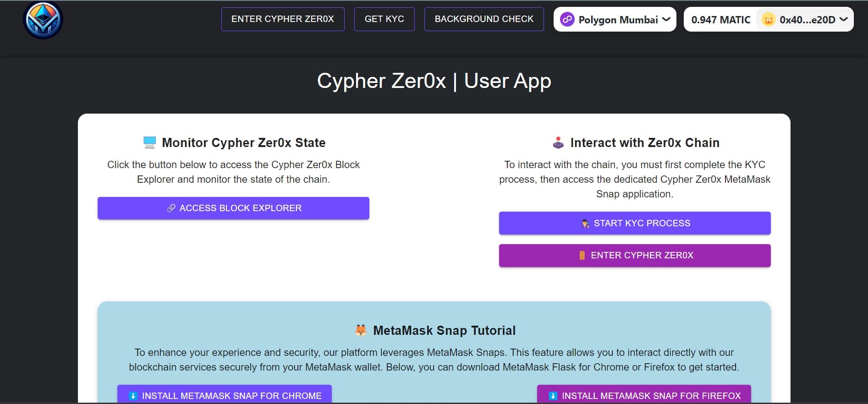The width and height of the screenshot is (868, 404).
Task: Select GET KYC in the navigation bar
Action: (x=384, y=19)
